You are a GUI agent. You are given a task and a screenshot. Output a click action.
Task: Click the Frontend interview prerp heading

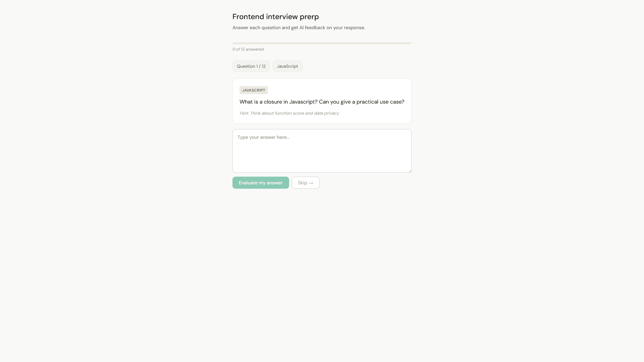[275, 16]
